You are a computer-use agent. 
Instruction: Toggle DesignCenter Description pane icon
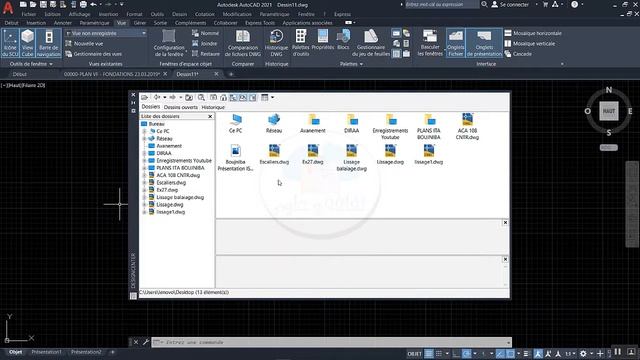253,98
